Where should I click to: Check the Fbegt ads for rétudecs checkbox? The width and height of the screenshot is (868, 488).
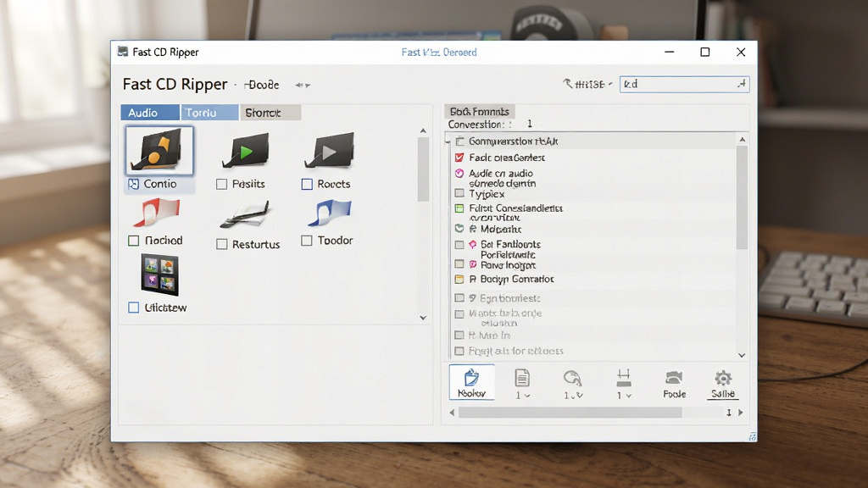459,351
